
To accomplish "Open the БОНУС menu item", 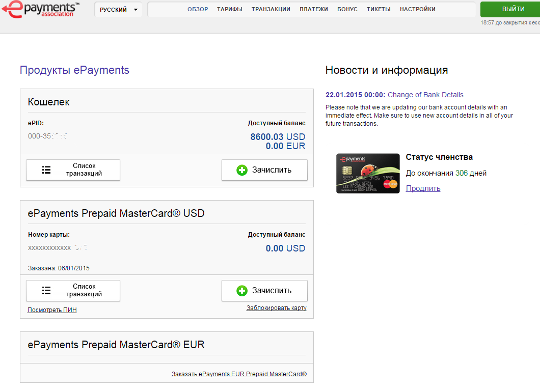I will [347, 9].
